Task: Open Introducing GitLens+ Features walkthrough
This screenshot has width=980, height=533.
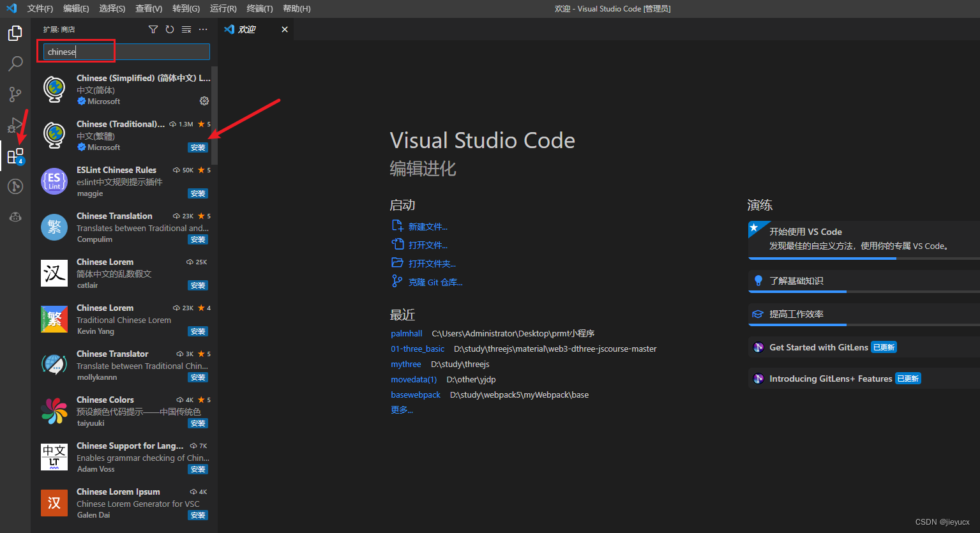Action: pyautogui.click(x=864, y=379)
